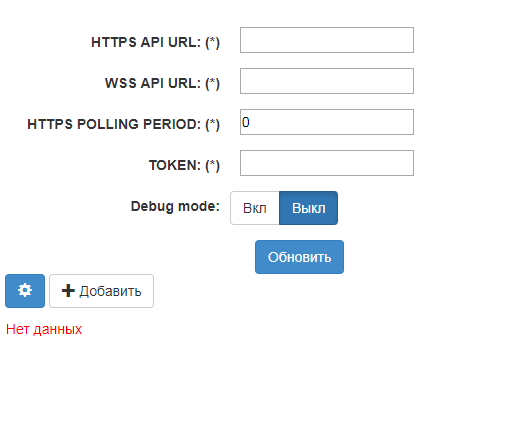Focus the TOKEN input field
The image size is (526, 424).
(327, 163)
